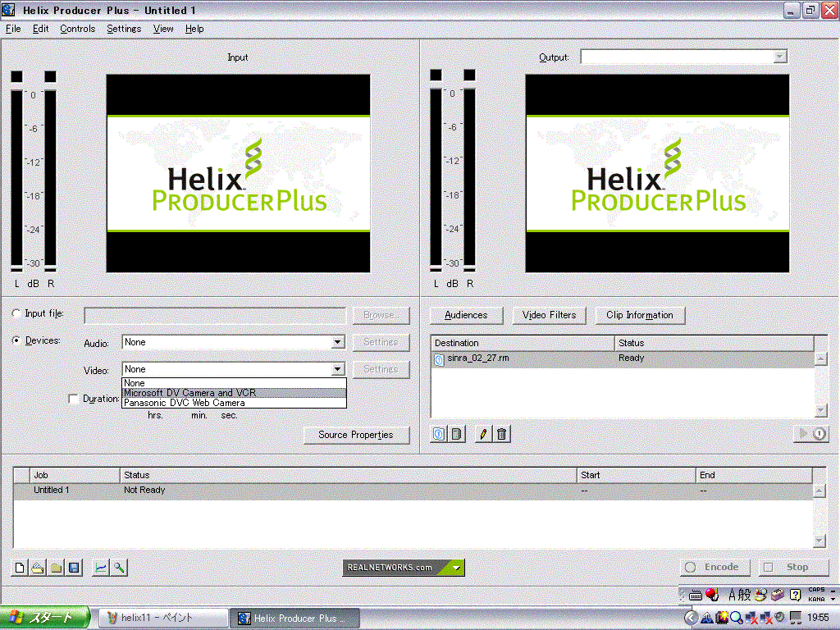Open the Windows Start button
The image size is (840, 630).
point(45,618)
